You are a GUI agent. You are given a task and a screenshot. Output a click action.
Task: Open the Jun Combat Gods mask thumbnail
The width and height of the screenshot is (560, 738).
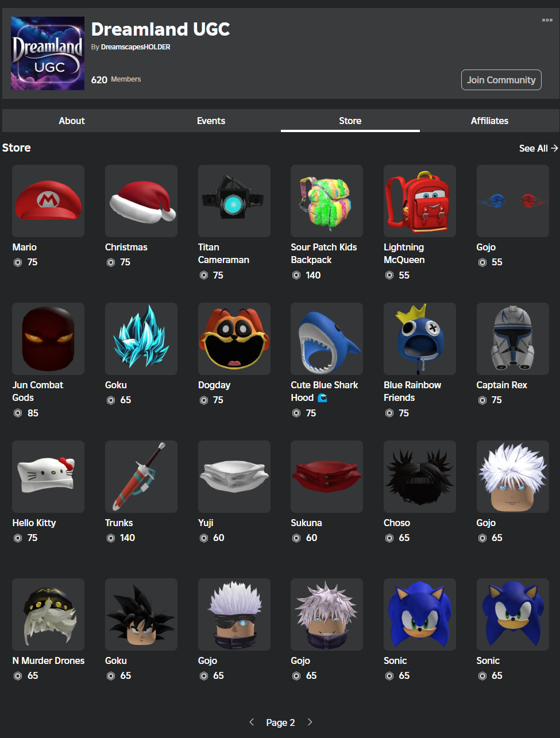pos(48,339)
